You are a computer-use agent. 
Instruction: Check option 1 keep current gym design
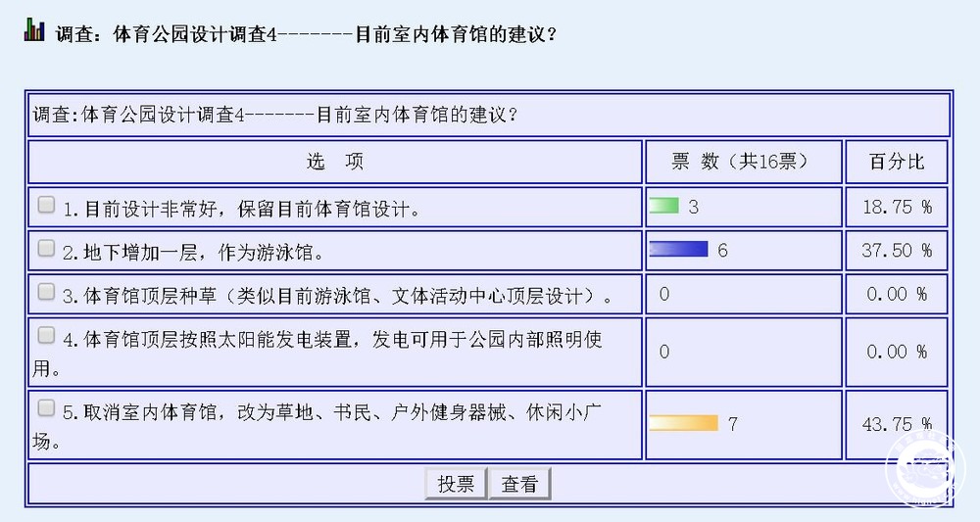pos(46,205)
